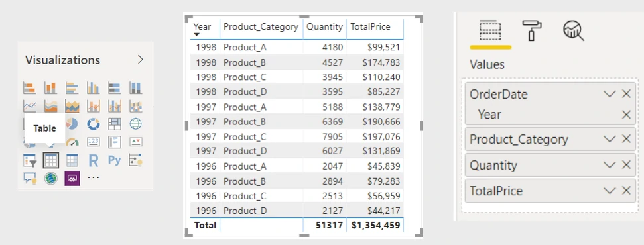Insert a Python visual
Screen dimensions: 644x245
pos(115,160)
